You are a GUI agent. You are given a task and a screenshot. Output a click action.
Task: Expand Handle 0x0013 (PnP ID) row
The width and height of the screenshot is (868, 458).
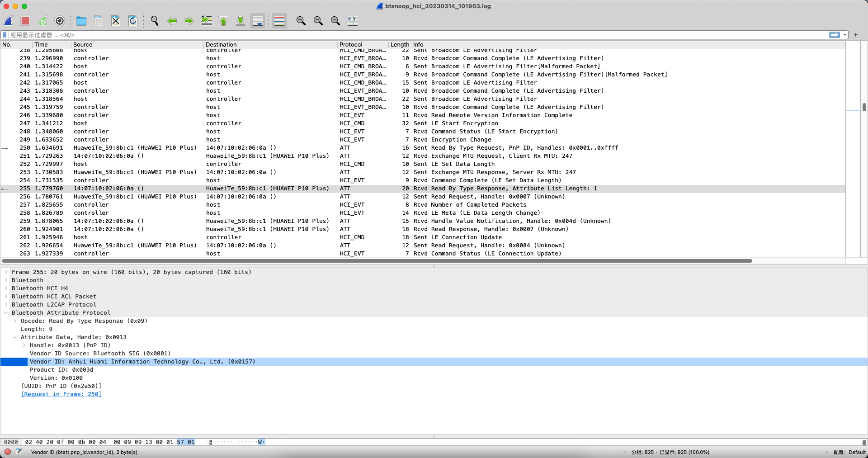coord(24,345)
